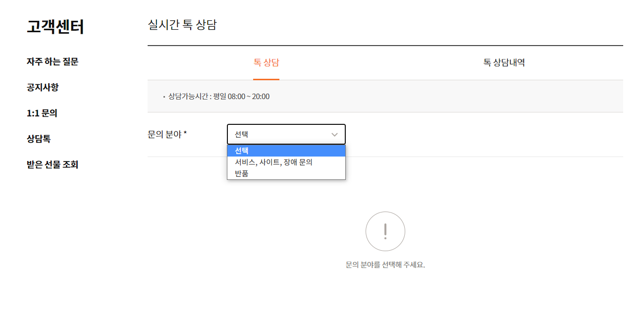Open 받은 선물 조회 in sidebar

53,165
